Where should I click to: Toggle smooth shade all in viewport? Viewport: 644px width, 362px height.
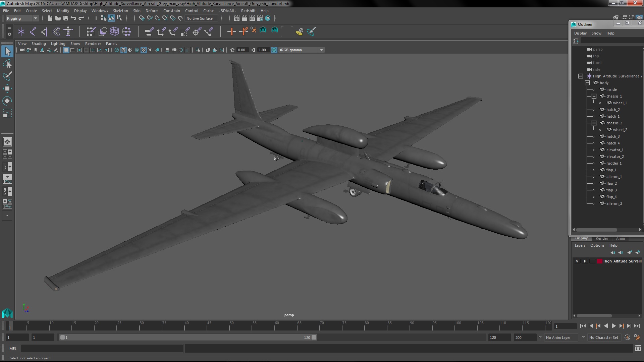click(x=123, y=50)
